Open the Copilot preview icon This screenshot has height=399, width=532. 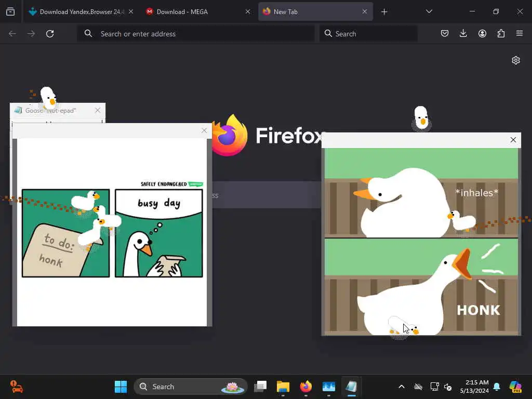coord(515,387)
